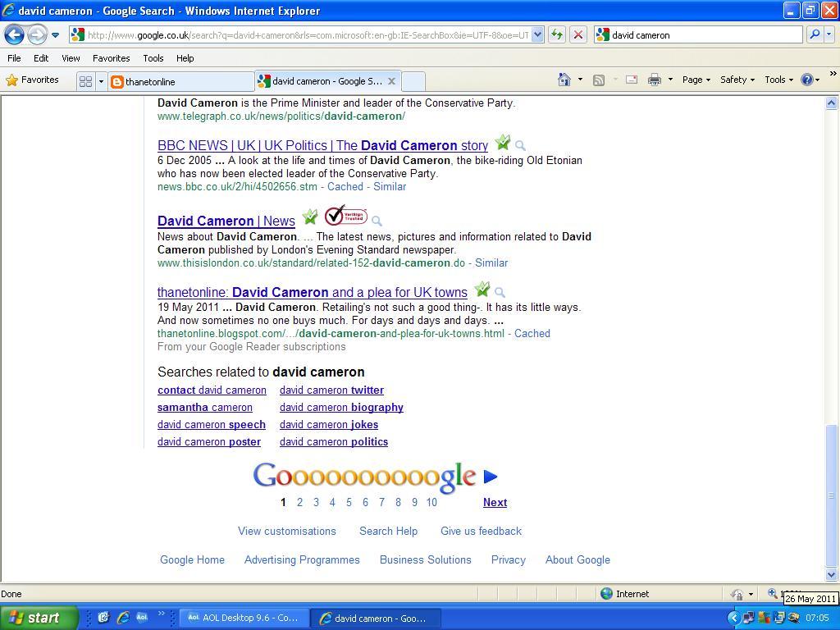This screenshot has height=630, width=840.
Task: Expand the Print options dropdown arrow
Action: pos(670,80)
